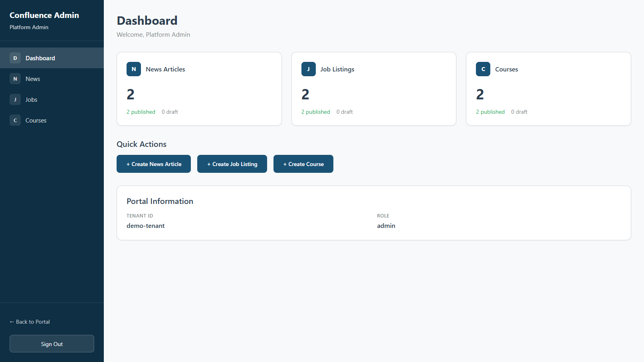The image size is (644, 362).
Task: Click the Create Course button
Action: coord(303,164)
